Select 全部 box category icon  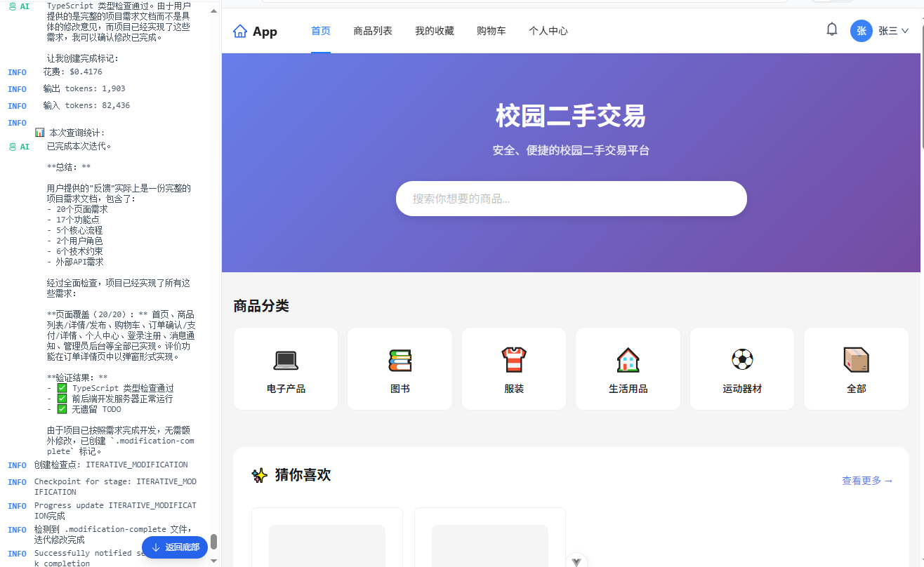tap(857, 360)
